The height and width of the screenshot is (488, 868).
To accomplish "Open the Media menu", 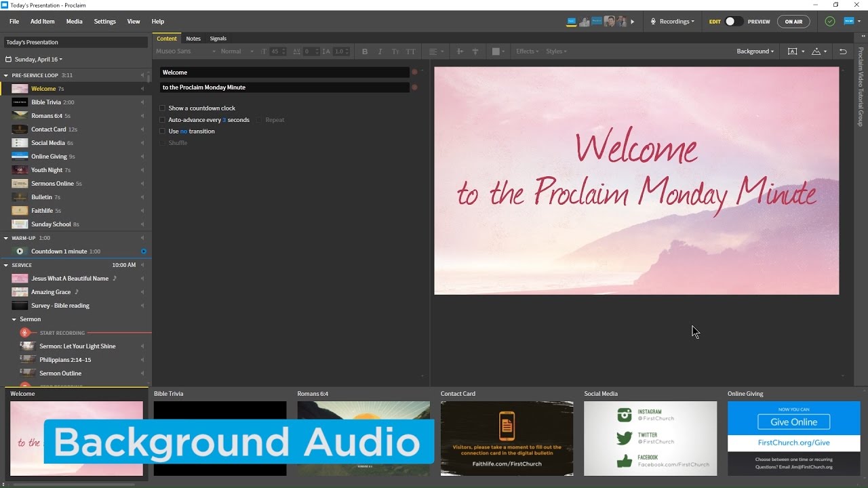I will point(75,22).
